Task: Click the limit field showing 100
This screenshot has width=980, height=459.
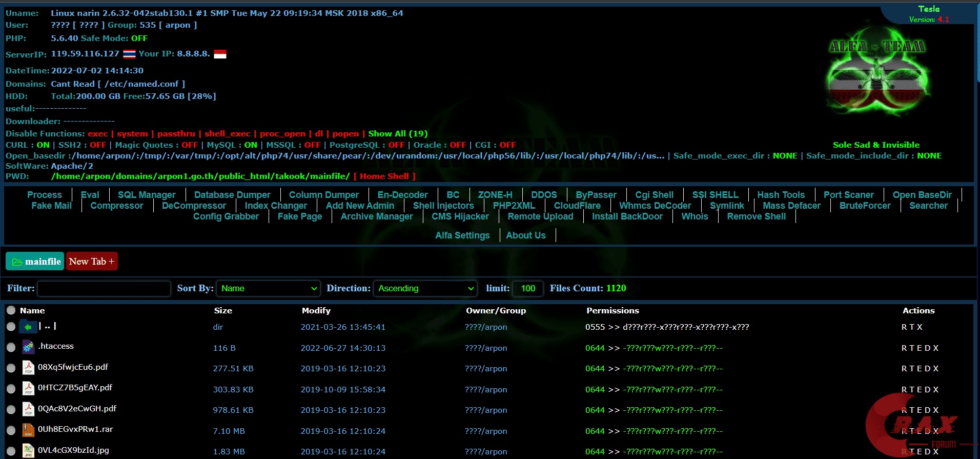Action: pos(527,288)
